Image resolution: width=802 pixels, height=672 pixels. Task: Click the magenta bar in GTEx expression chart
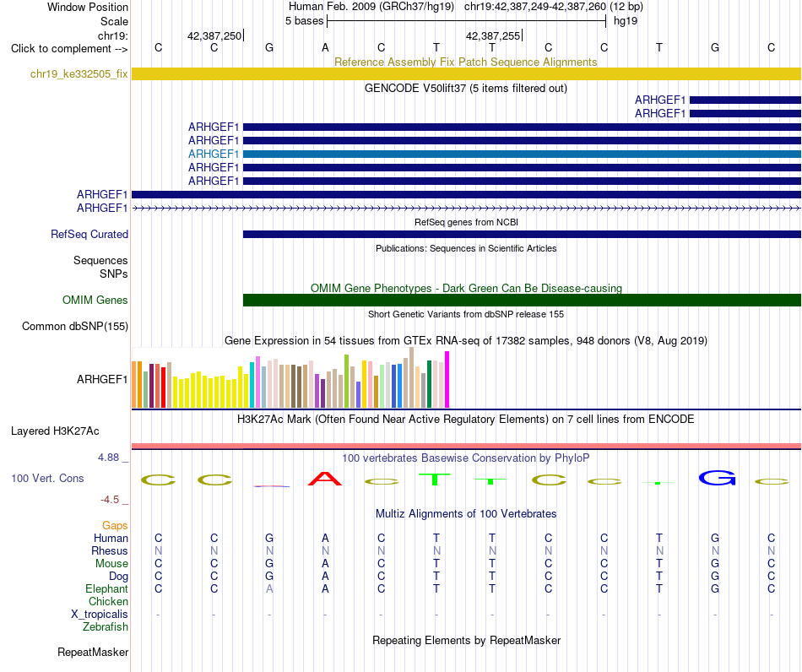447,379
